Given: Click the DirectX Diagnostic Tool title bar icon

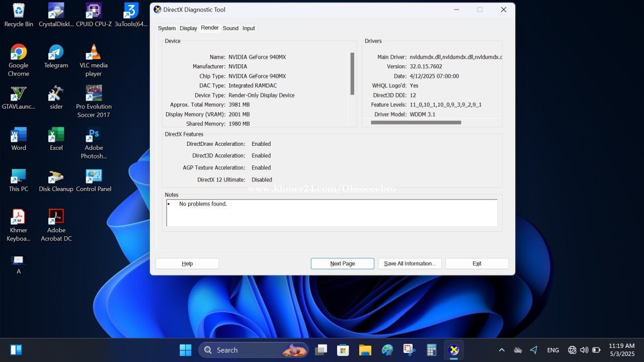Looking at the screenshot, I should (x=157, y=10).
